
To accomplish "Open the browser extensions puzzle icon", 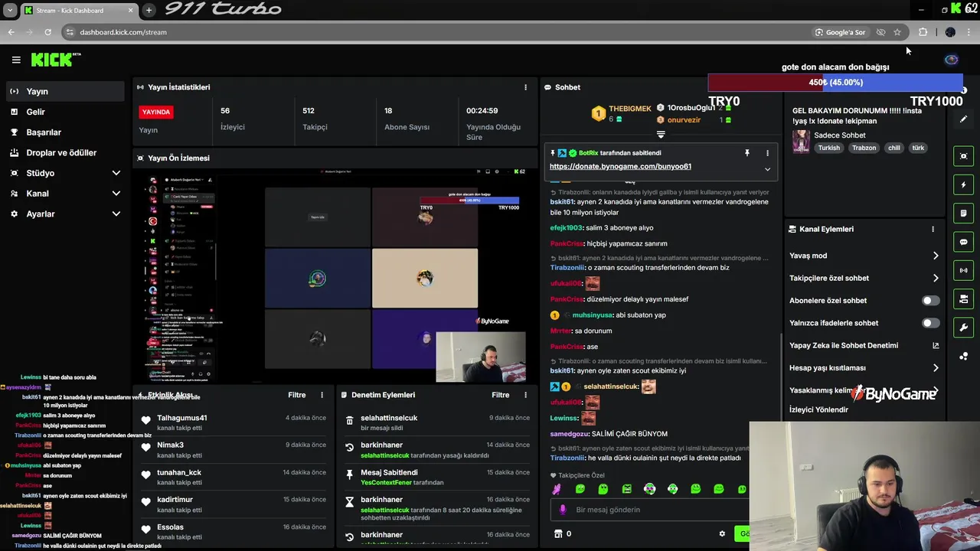I will [923, 32].
